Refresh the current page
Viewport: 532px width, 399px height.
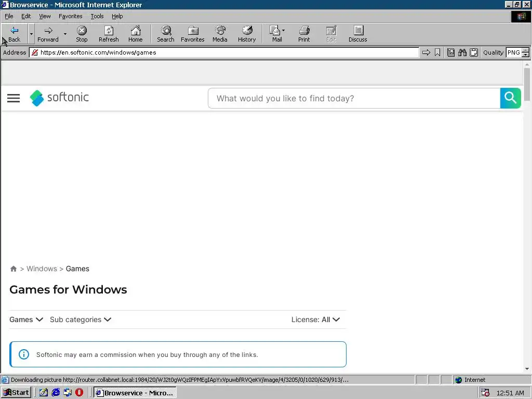pyautogui.click(x=109, y=34)
